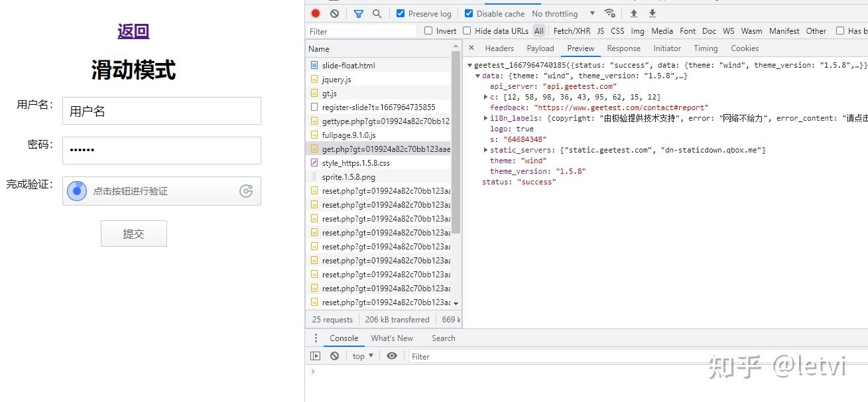Refresh the captcha verification
868x402 pixels.
(x=246, y=191)
